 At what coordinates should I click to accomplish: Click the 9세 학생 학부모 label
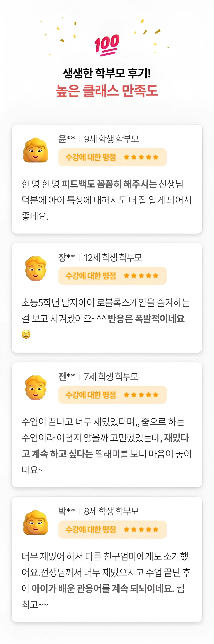click(111, 139)
